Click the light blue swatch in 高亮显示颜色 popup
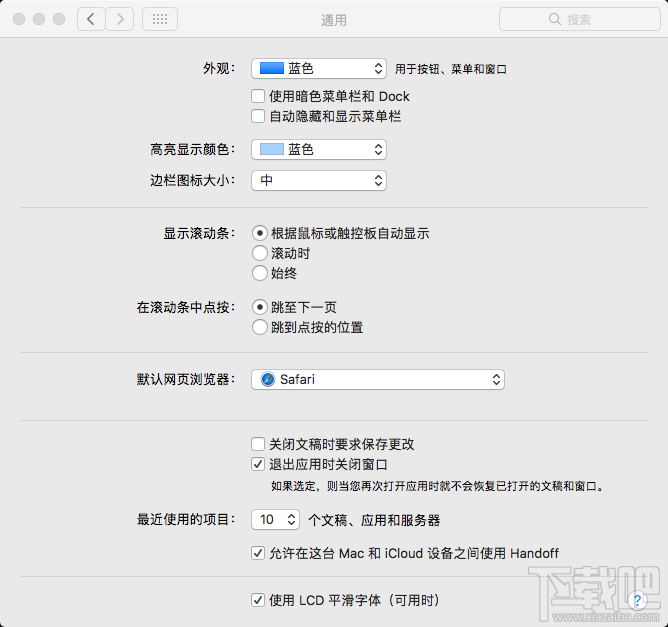Viewport: 668px width, 627px height. click(272, 149)
